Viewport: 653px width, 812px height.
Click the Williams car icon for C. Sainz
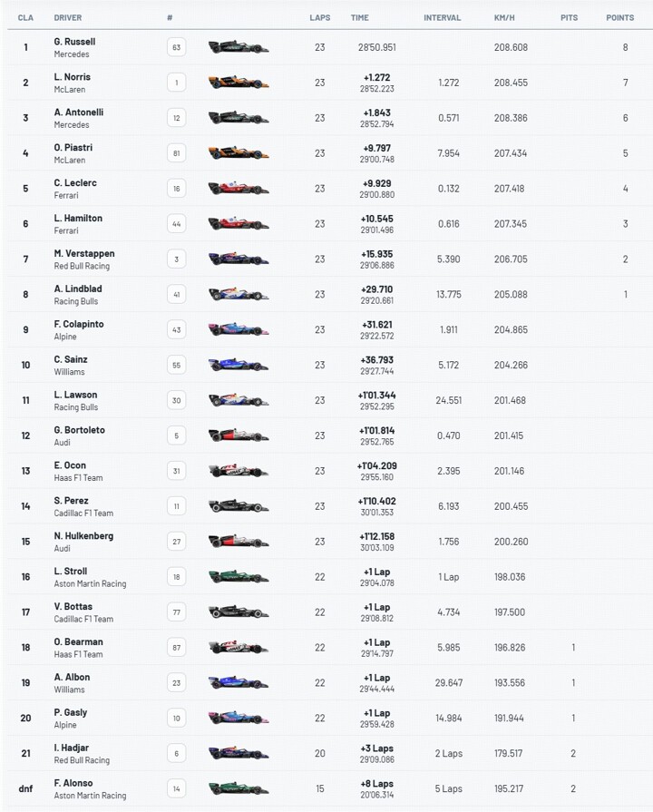coord(239,365)
